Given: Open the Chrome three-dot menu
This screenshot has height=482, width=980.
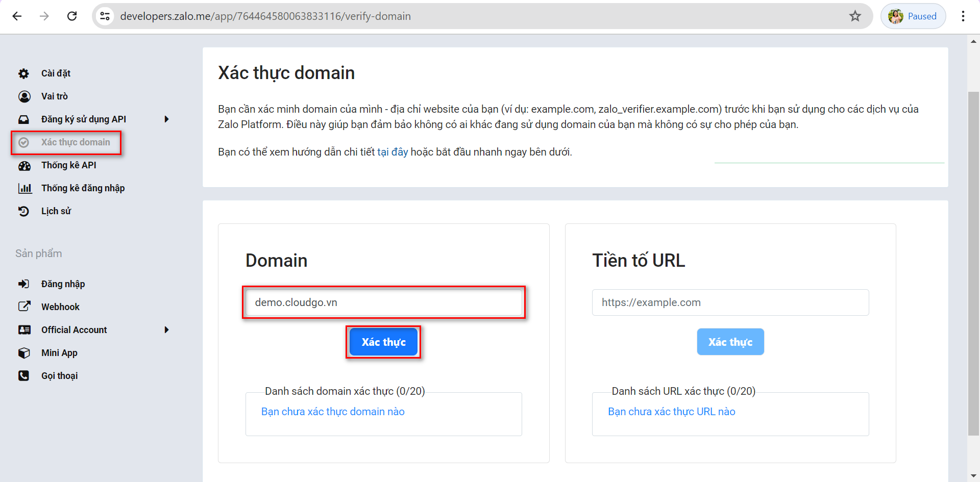Looking at the screenshot, I should point(963,16).
